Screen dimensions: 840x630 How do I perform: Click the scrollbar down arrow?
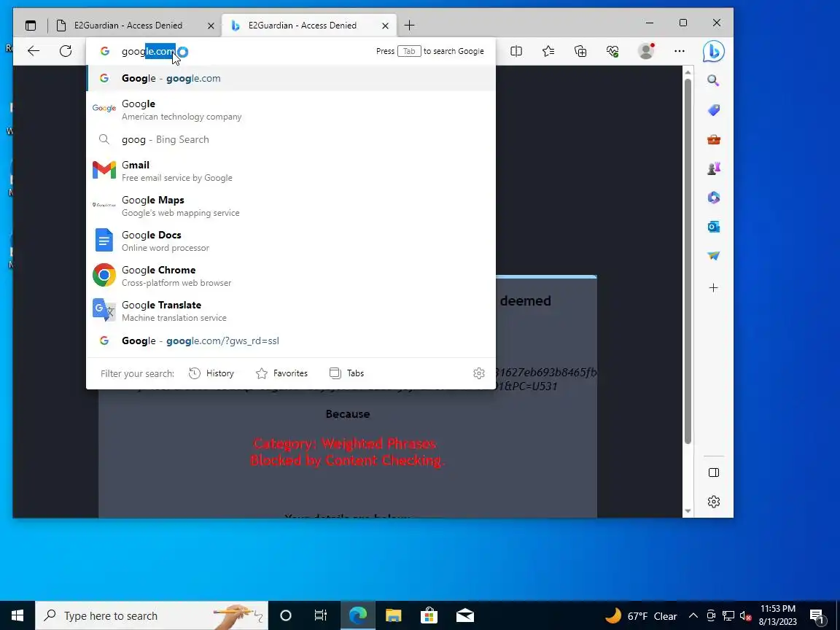click(688, 511)
